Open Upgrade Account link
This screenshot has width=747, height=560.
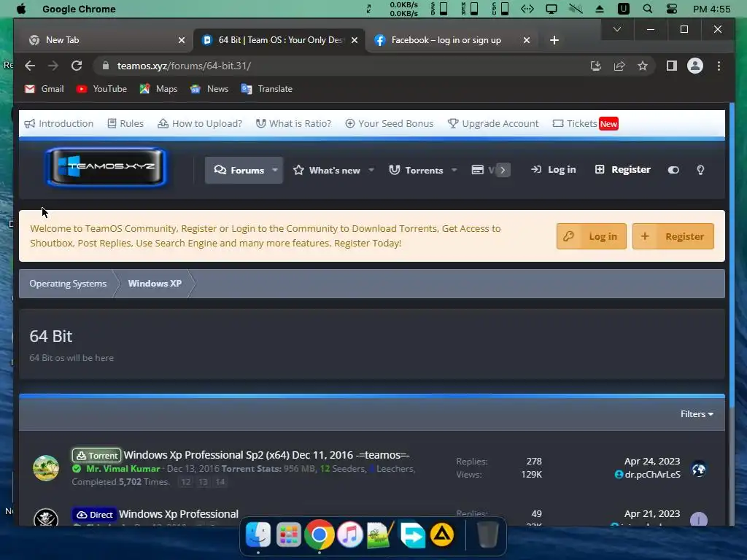493,123
